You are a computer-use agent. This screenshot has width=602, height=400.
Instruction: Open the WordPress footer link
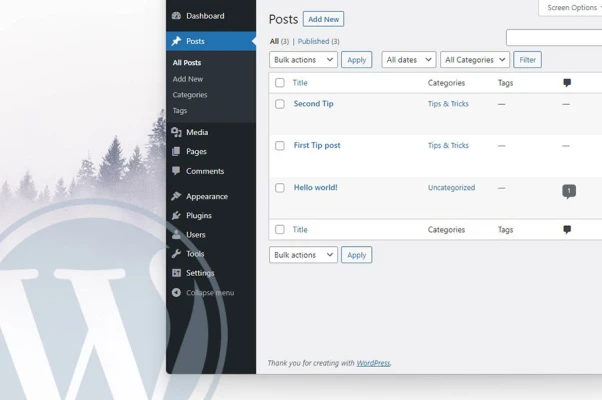[x=373, y=363]
